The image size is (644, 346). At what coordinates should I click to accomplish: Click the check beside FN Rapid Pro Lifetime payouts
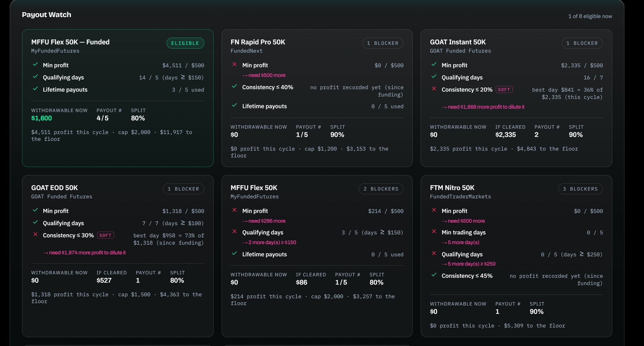(x=234, y=105)
